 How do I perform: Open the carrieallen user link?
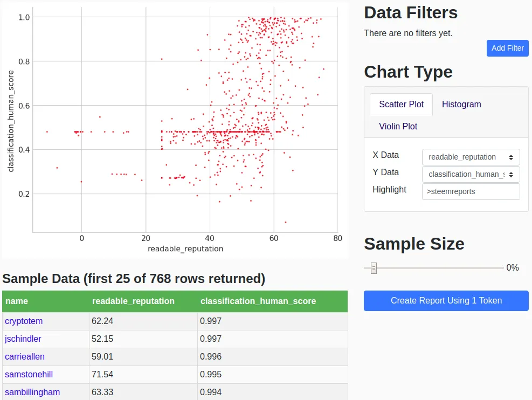tap(25, 356)
